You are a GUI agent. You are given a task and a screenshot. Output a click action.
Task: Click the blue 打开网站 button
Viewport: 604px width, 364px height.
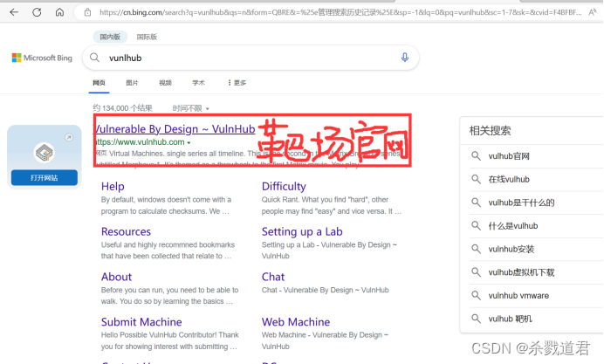pyautogui.click(x=45, y=177)
